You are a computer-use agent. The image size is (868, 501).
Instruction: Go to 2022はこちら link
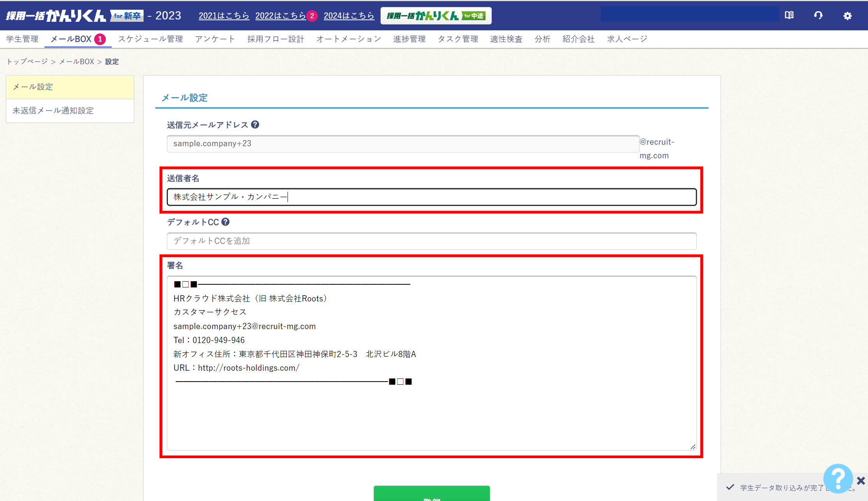[x=281, y=16]
